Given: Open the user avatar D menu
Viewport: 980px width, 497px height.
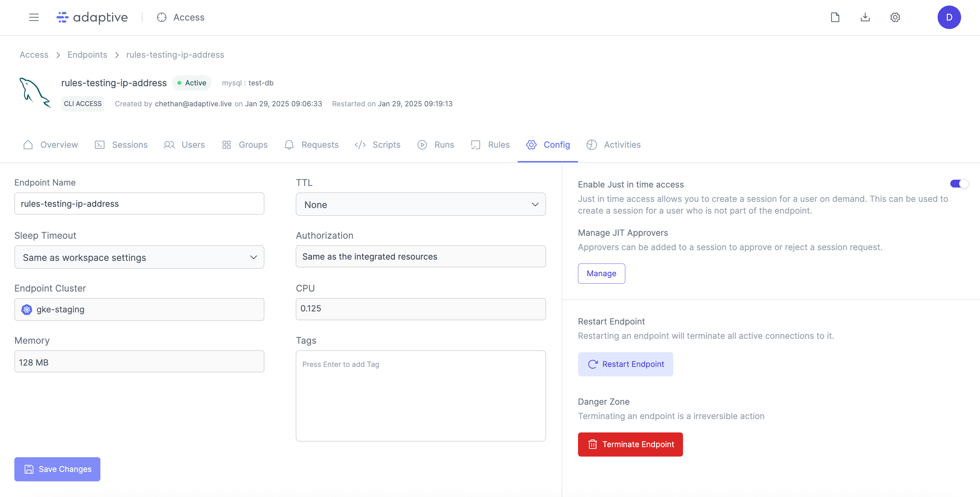Looking at the screenshot, I should click(949, 17).
